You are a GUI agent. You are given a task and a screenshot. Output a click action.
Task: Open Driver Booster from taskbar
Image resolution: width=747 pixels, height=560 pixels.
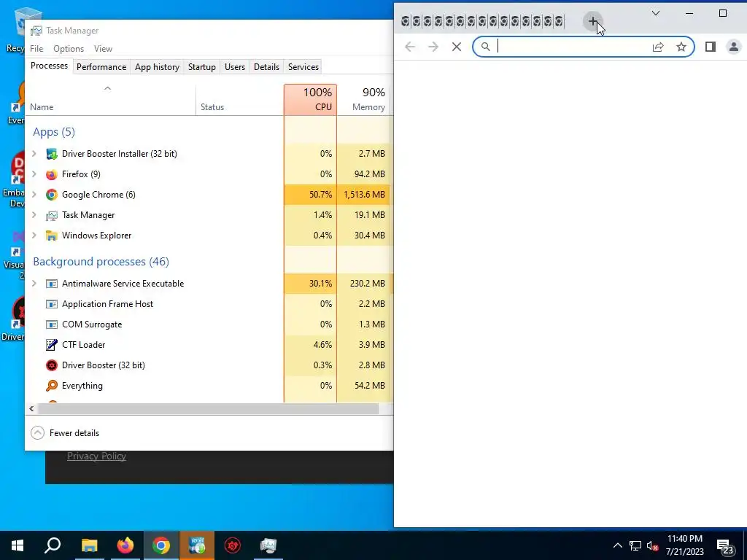click(233, 545)
